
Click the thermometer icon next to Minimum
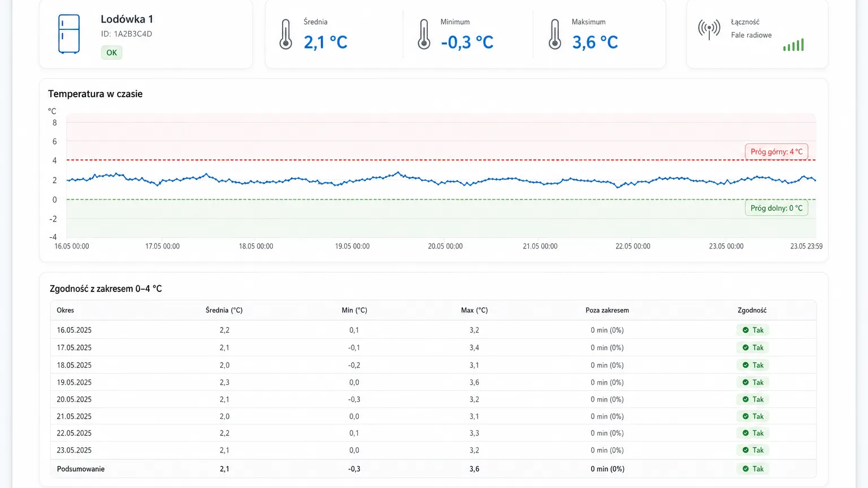click(x=424, y=34)
